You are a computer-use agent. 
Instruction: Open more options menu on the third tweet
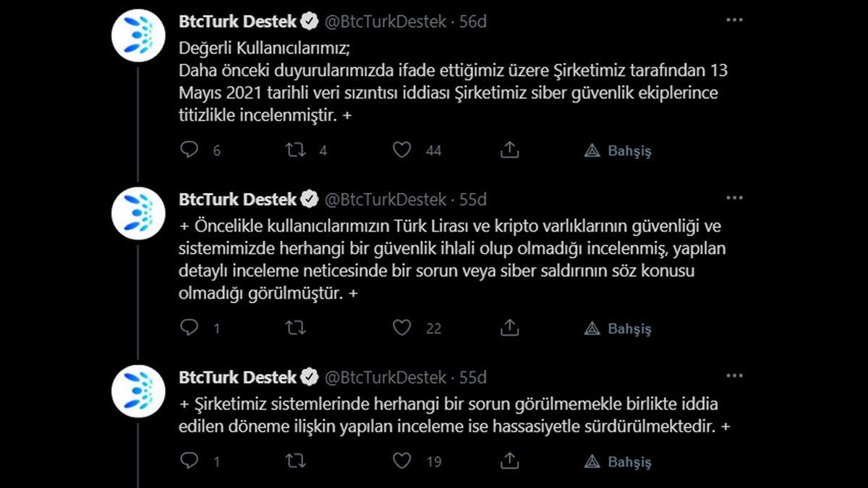click(x=735, y=374)
